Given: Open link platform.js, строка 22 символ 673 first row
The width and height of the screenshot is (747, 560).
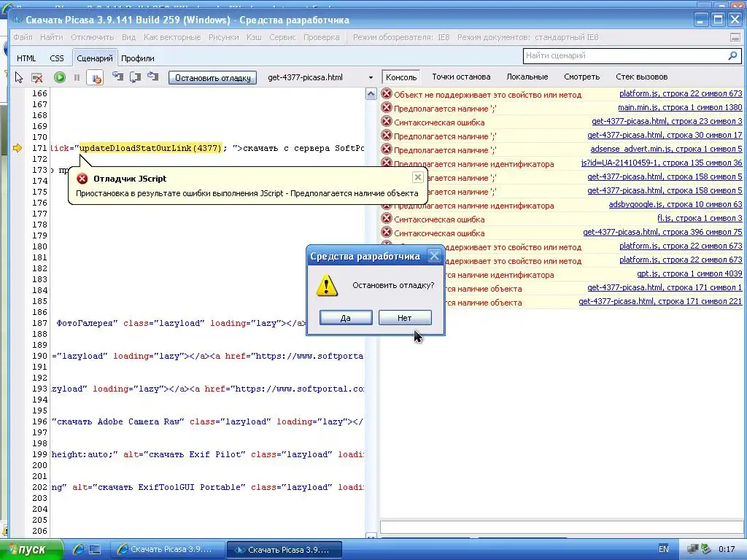Looking at the screenshot, I should (681, 94).
